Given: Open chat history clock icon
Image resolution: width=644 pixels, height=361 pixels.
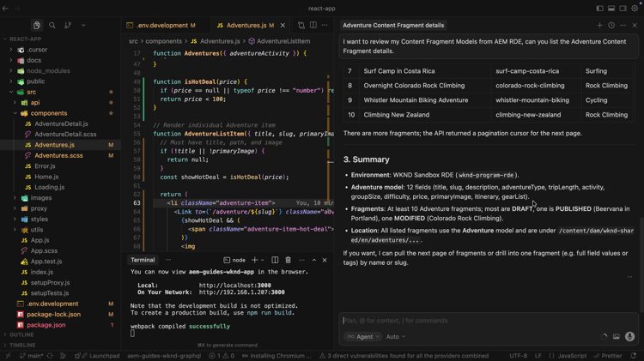Looking at the screenshot, I should pos(611,26).
